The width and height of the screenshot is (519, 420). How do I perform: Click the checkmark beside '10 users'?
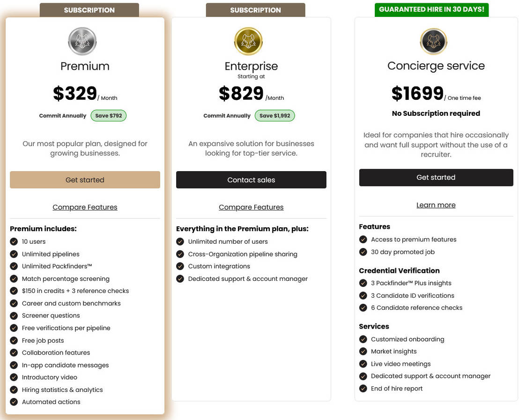[x=14, y=241]
